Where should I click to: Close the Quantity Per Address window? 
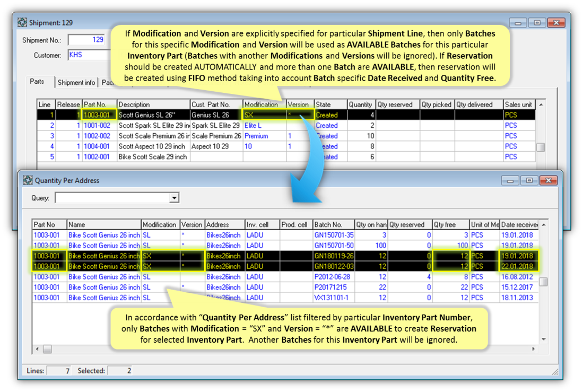coord(549,180)
